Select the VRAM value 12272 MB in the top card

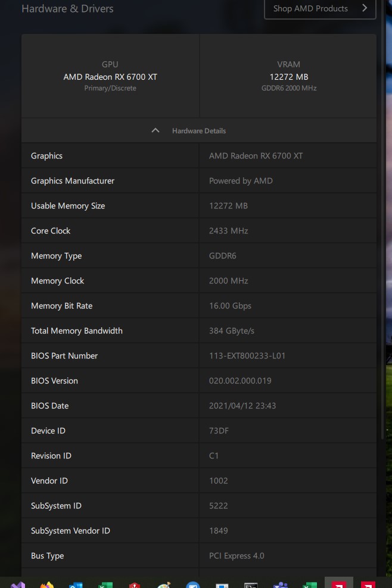[289, 77]
